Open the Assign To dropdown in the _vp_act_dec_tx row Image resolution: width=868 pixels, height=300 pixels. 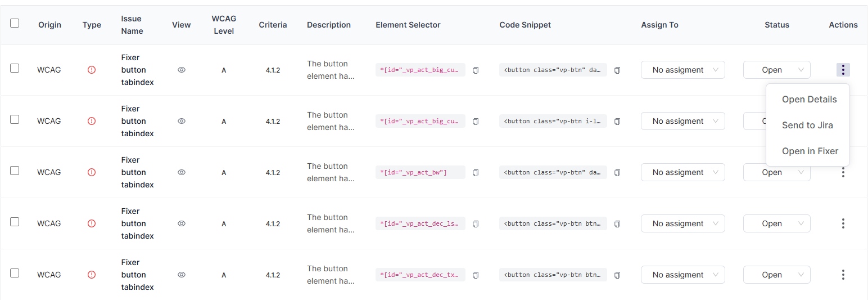point(683,275)
